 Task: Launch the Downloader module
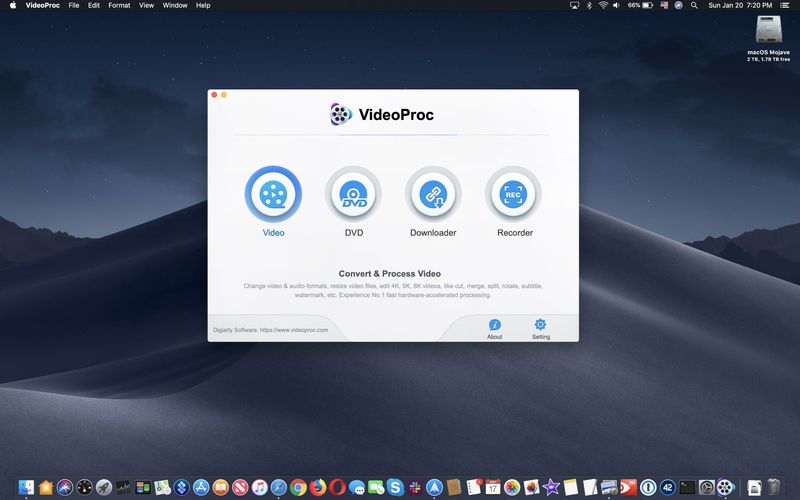tap(433, 194)
